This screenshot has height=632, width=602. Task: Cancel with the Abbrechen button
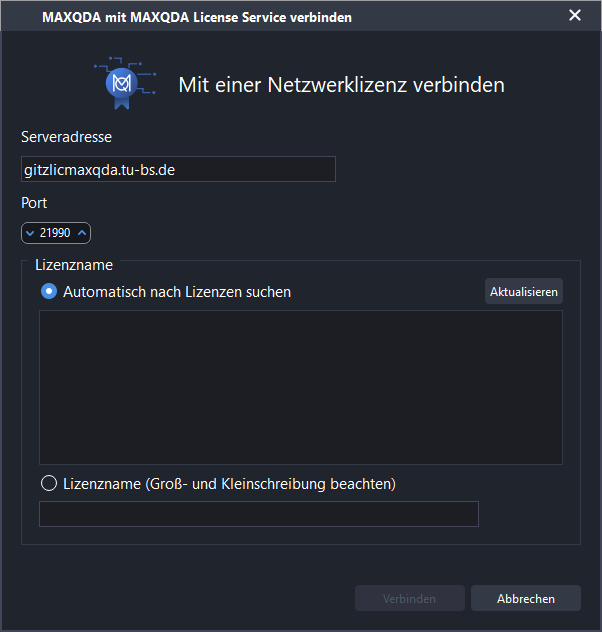pyautogui.click(x=526, y=598)
